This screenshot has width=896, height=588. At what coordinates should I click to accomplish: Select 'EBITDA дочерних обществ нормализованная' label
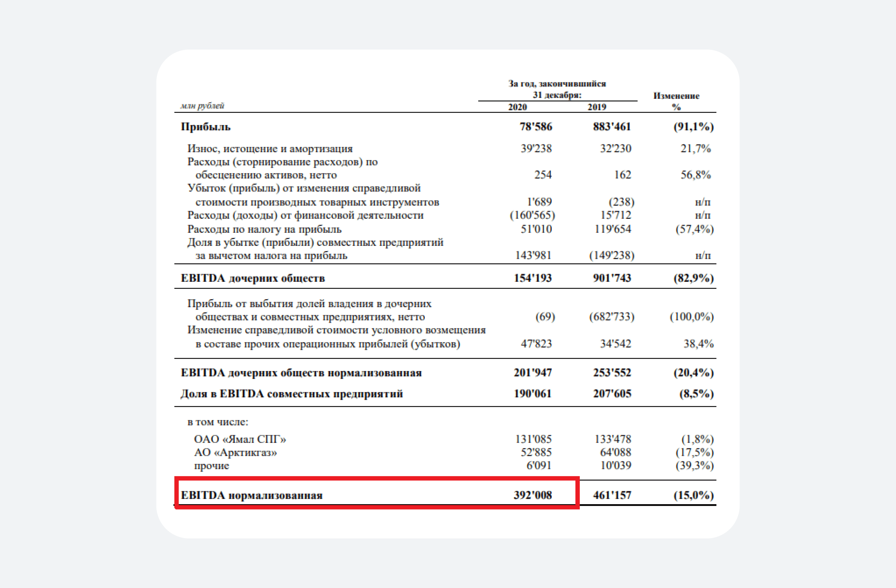click(301, 373)
